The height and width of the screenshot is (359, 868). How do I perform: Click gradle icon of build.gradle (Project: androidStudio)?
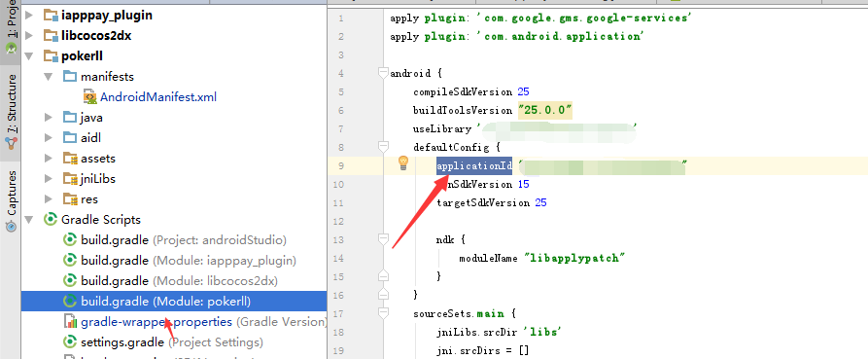pos(70,240)
